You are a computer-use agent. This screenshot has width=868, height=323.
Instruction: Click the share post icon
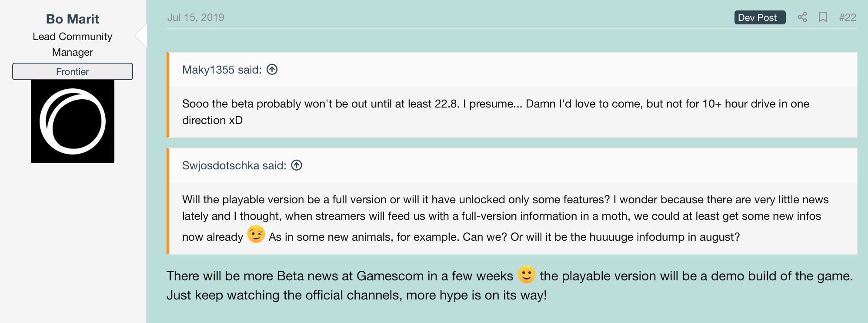click(x=802, y=17)
